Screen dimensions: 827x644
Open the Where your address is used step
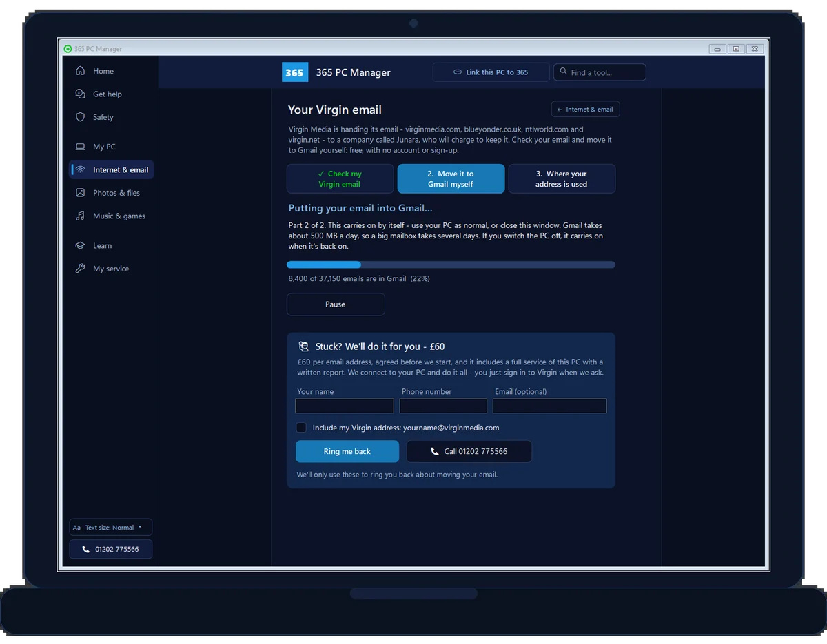[562, 179]
